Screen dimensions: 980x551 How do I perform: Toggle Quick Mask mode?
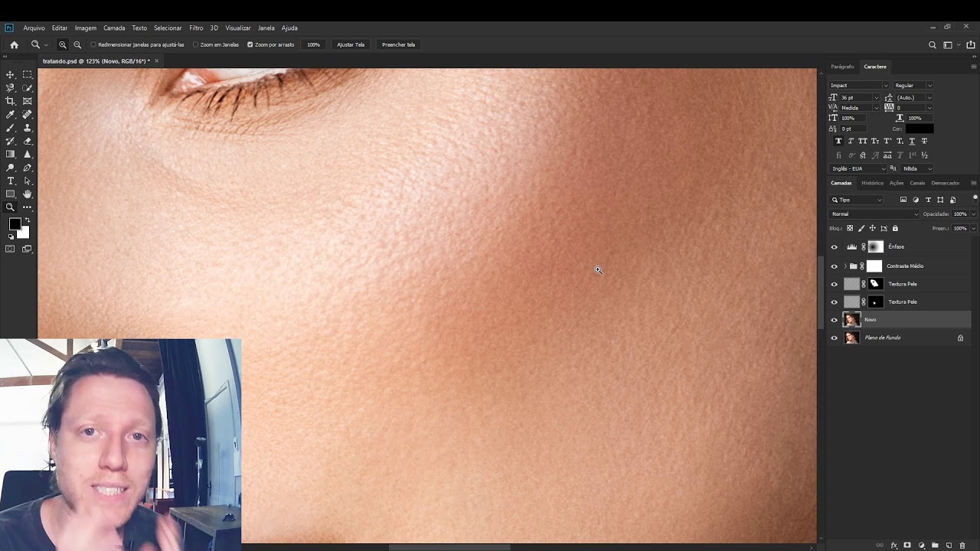(x=11, y=249)
